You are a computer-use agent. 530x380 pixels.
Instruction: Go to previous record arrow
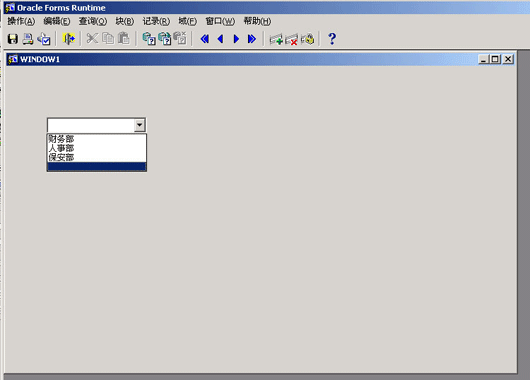220,39
